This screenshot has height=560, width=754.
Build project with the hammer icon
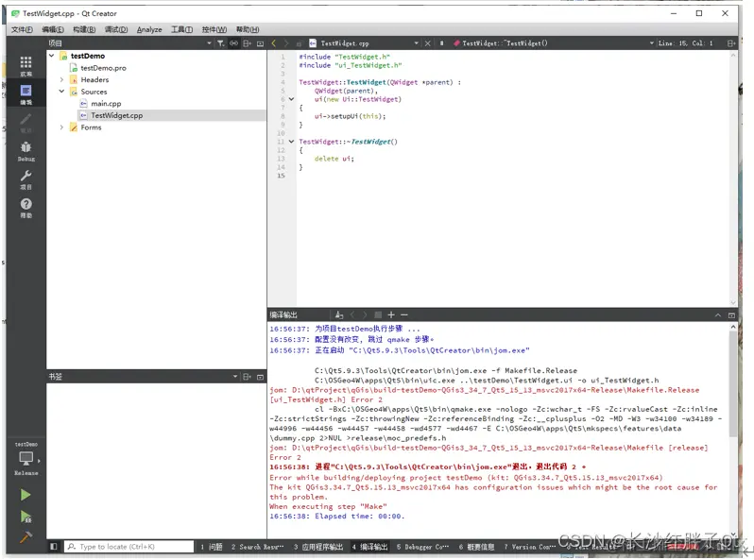pyautogui.click(x=26, y=537)
